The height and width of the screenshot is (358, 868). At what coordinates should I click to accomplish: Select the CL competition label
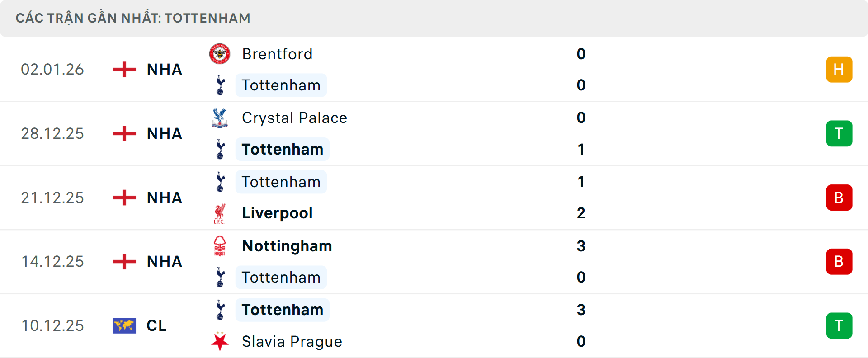tap(156, 325)
